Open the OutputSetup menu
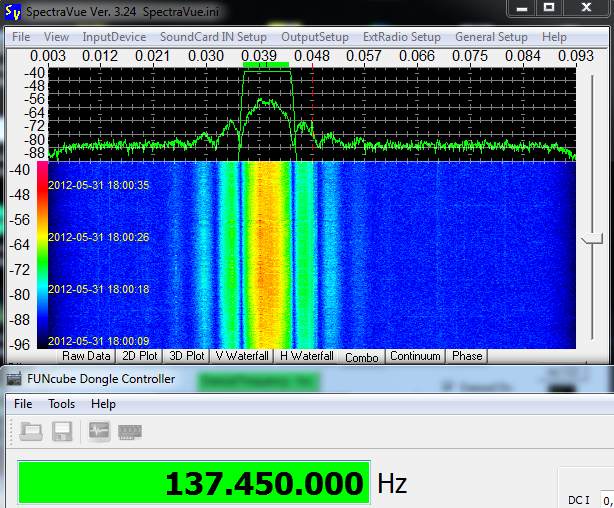The width and height of the screenshot is (614, 508). [315, 37]
